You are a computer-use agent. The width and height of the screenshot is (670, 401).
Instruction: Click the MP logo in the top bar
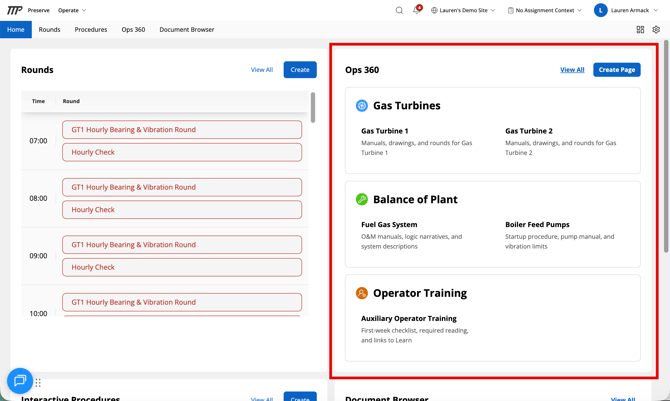pos(14,10)
